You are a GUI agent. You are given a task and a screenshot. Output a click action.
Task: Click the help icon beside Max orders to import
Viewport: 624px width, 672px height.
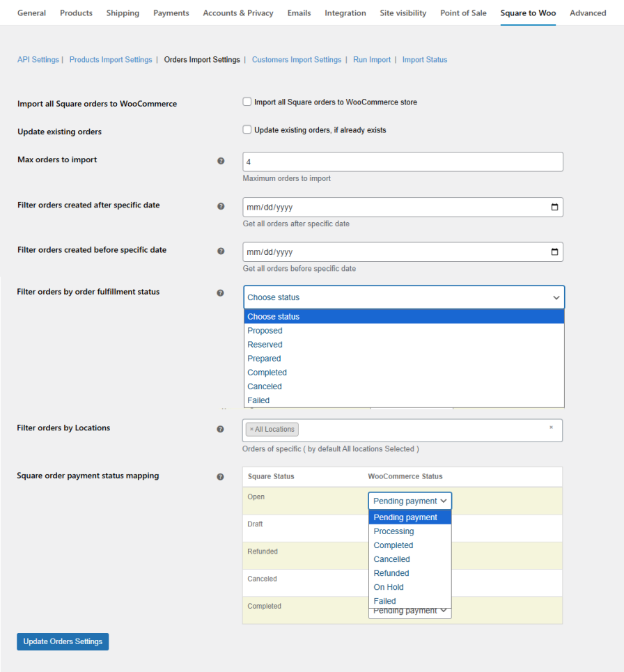pos(221,160)
